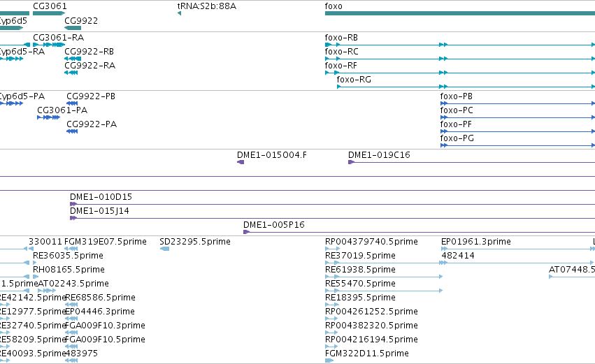Select the CG3061 gene bar glyph
This screenshot has height=364, width=595.
49,14
